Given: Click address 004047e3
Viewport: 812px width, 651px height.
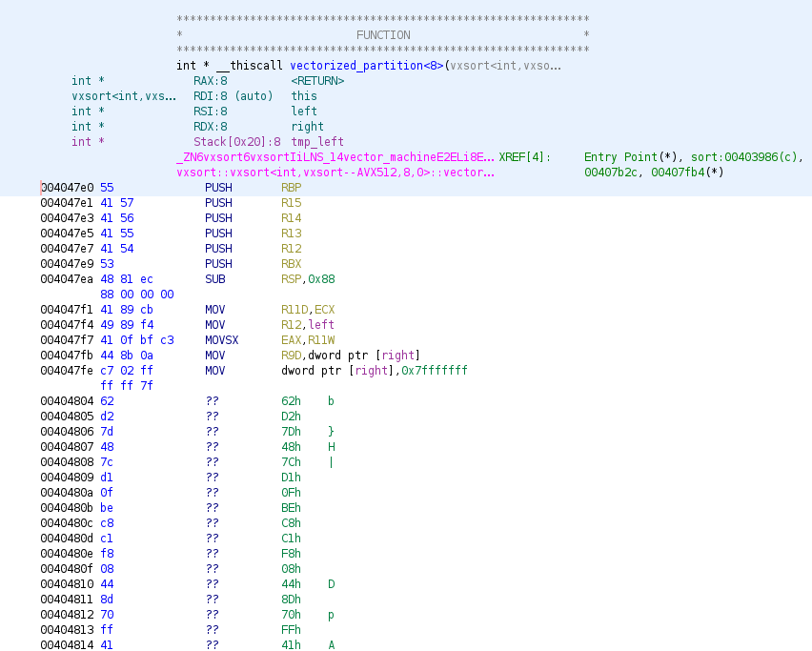Looking at the screenshot, I should point(67,218).
